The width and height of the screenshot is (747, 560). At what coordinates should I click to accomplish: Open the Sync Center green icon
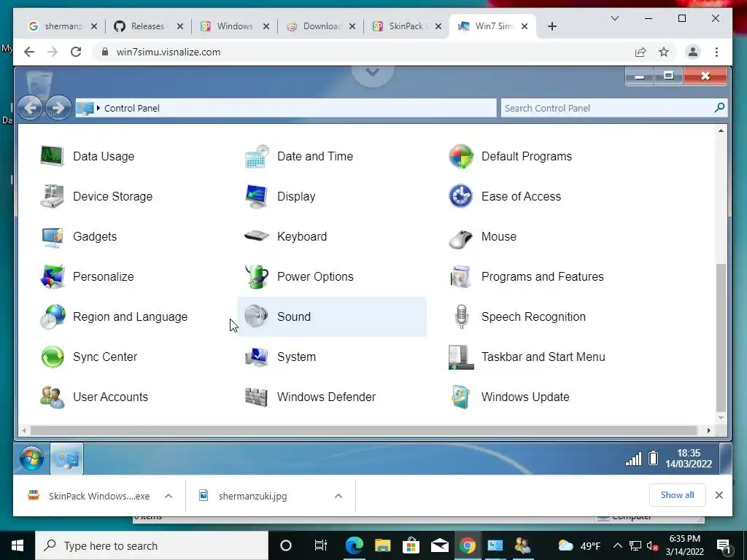52,357
